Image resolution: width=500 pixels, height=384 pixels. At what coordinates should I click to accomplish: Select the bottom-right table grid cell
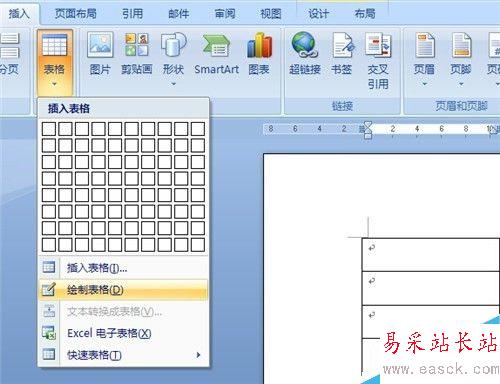tap(198, 245)
